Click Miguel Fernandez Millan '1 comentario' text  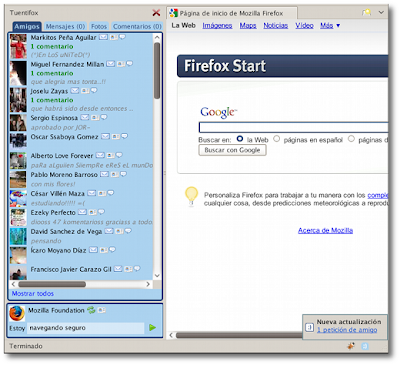point(52,73)
